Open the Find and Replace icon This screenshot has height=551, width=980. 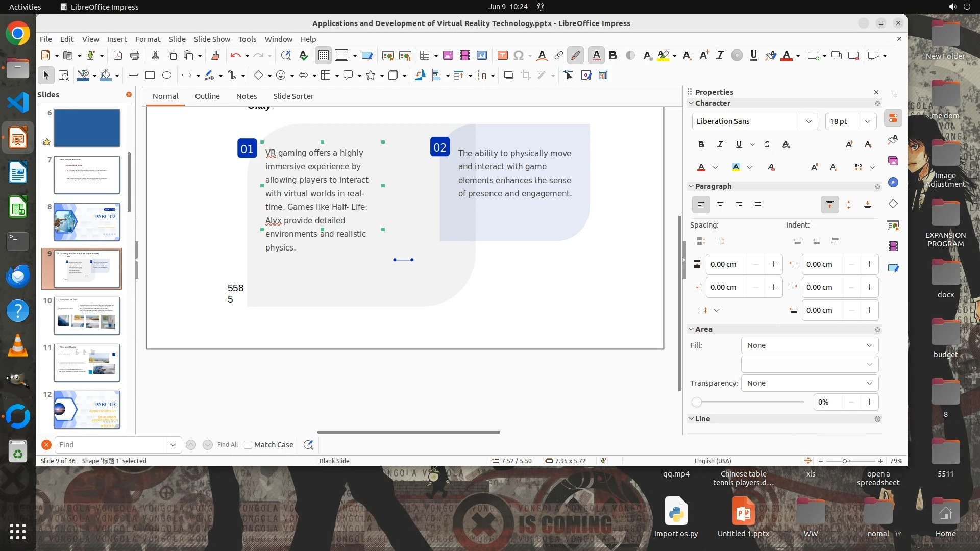click(x=286, y=56)
